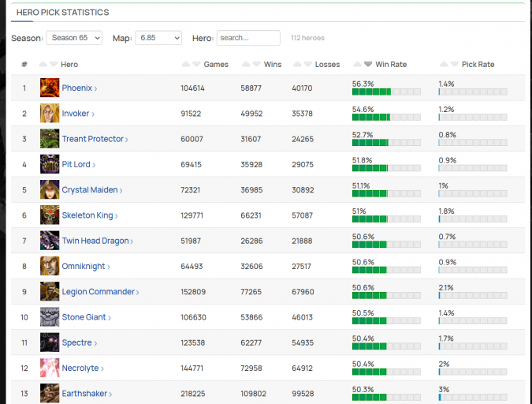The height and width of the screenshot is (404, 532).
Task: Open Spectre portrait thumbnail
Action: 50,342
